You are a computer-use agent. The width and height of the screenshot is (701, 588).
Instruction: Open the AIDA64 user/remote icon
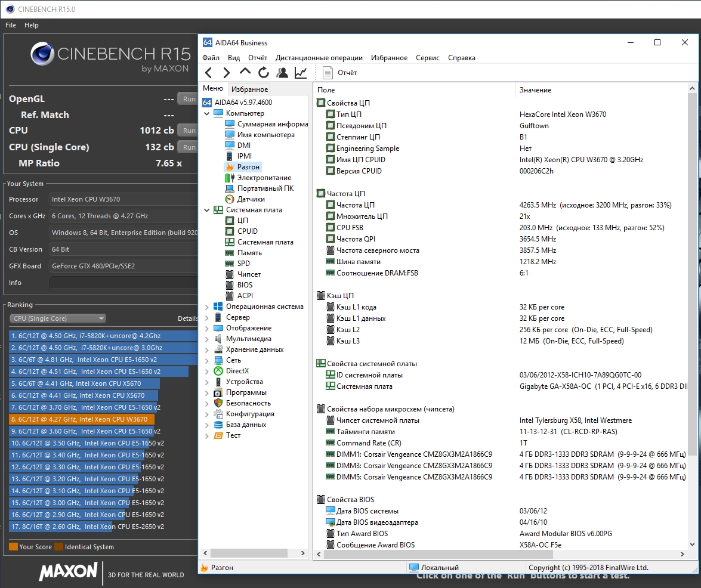click(x=282, y=72)
